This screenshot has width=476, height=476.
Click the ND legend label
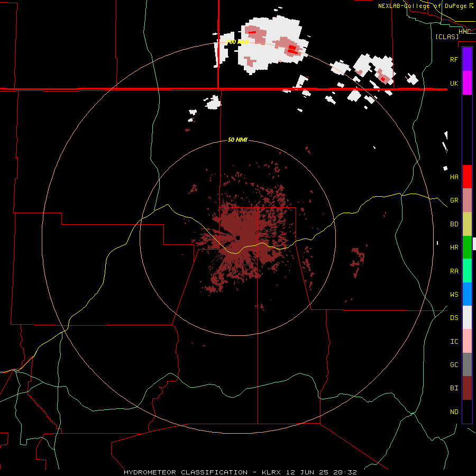click(454, 412)
